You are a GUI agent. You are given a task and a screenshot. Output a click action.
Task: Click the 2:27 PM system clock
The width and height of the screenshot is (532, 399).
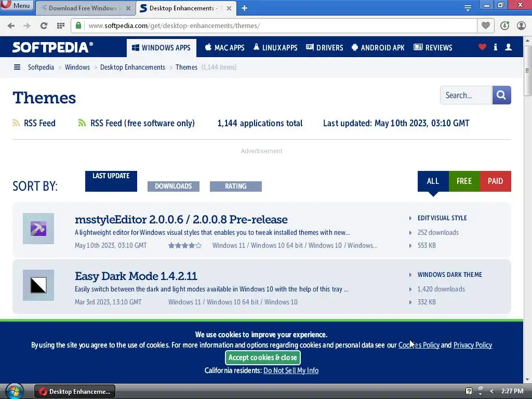point(512,391)
